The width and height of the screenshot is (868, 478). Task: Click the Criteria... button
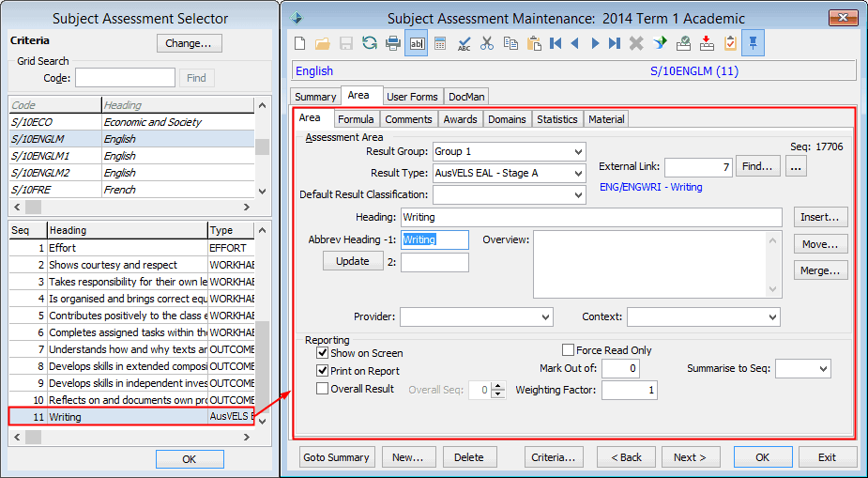pyautogui.click(x=554, y=457)
